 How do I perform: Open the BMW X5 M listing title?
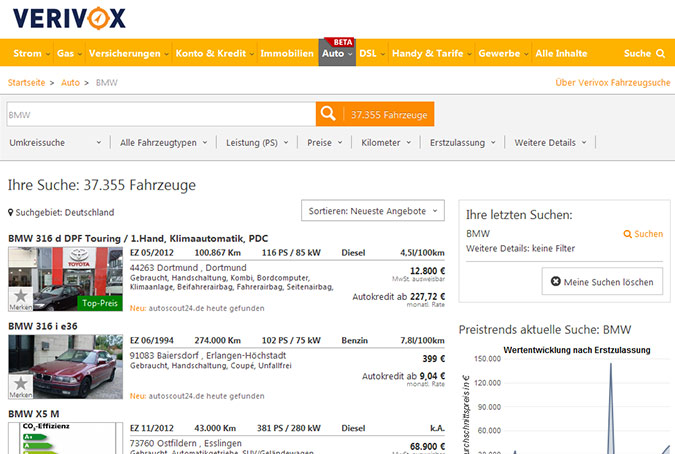pyautogui.click(x=34, y=414)
